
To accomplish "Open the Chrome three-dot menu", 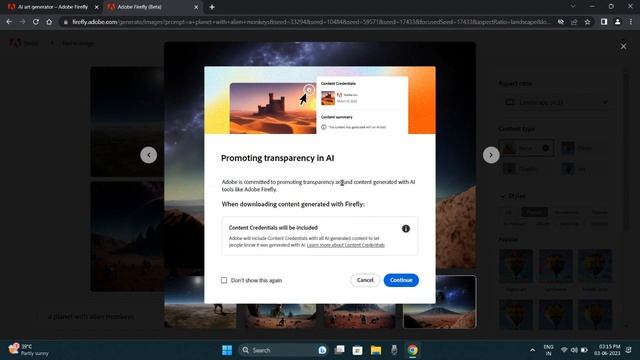I will [x=631, y=22].
